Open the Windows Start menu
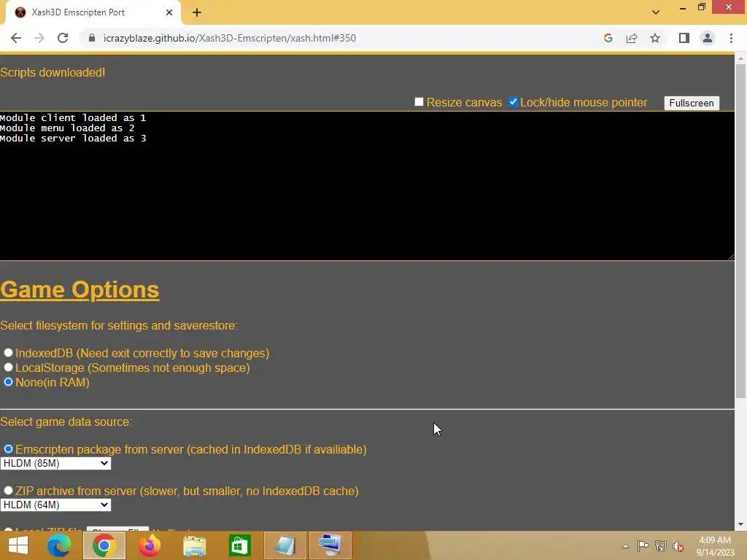The image size is (747, 560). (x=18, y=545)
